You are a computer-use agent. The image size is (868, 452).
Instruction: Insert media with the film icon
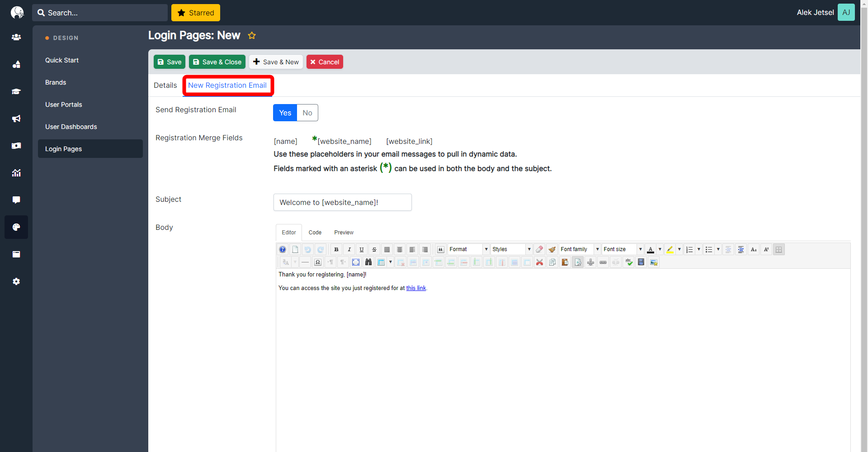tap(641, 262)
